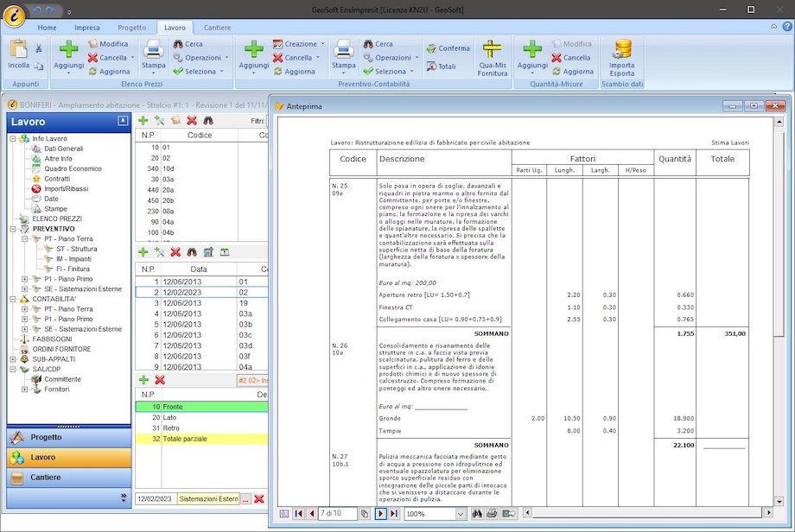The image size is (795, 532).
Task: Switch to the Progetto ribbon tab
Action: coord(131,28)
